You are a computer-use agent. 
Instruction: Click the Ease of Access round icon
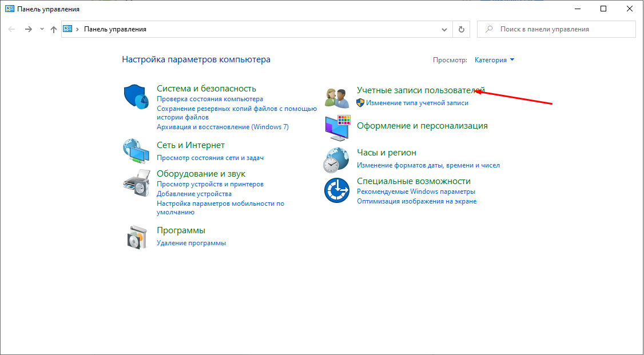click(x=337, y=190)
